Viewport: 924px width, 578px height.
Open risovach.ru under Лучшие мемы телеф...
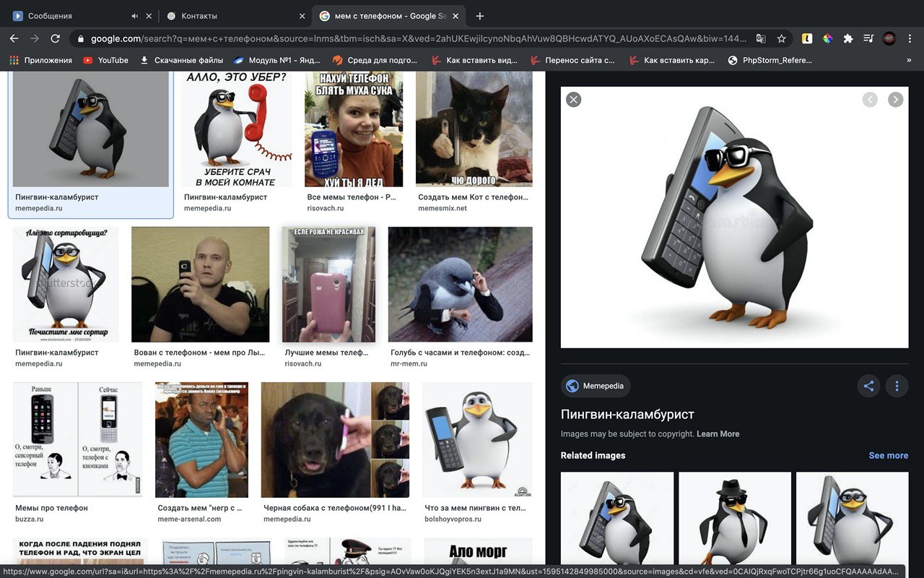coord(303,363)
